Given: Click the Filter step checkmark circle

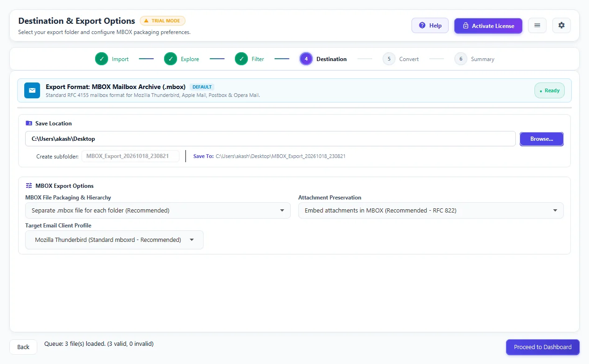Looking at the screenshot, I should point(241,59).
